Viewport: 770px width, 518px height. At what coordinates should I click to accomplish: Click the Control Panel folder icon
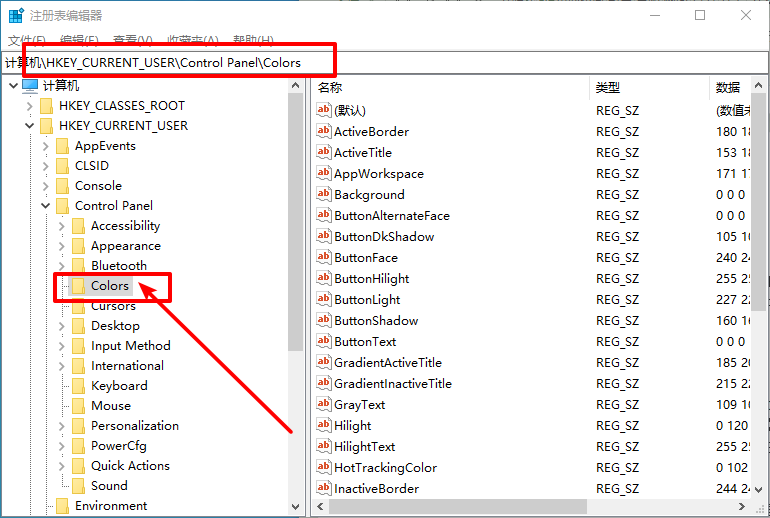62,206
